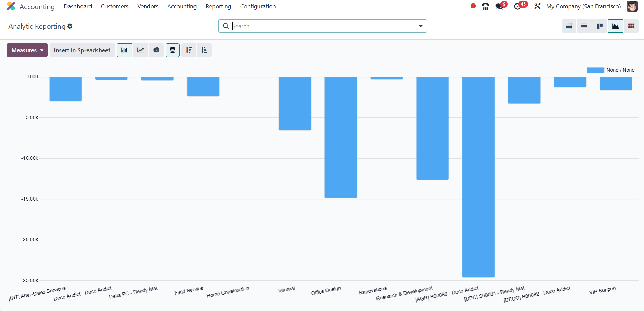Switch to the kanban view
The width and height of the screenshot is (644, 311).
tap(600, 26)
